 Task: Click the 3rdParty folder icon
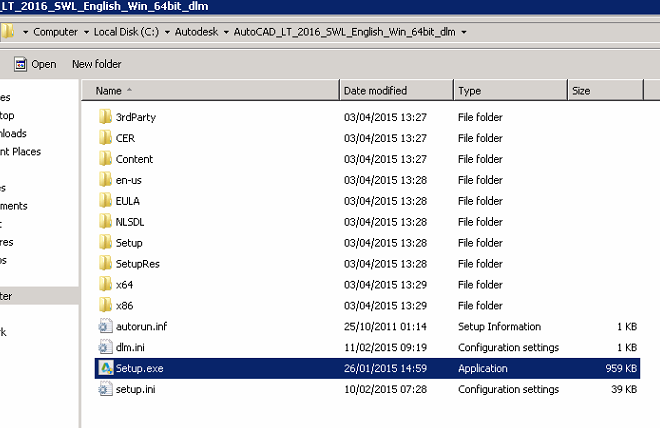(x=105, y=117)
